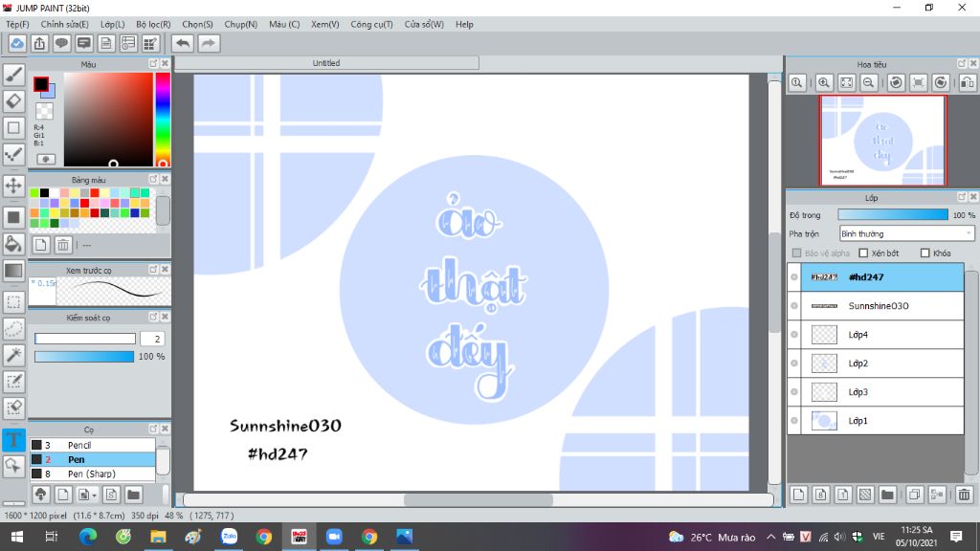980x551 pixels.
Task: Select the Lớp1 layer
Action: click(876, 421)
